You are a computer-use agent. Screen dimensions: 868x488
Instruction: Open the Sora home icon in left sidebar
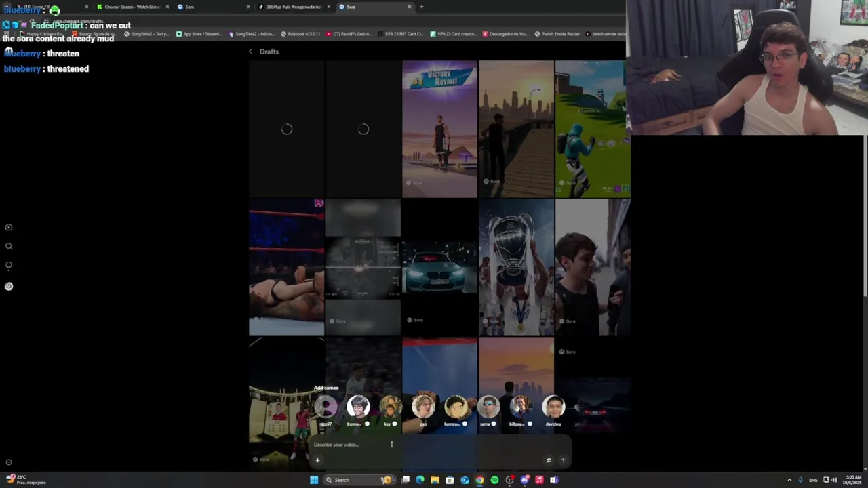[9, 228]
